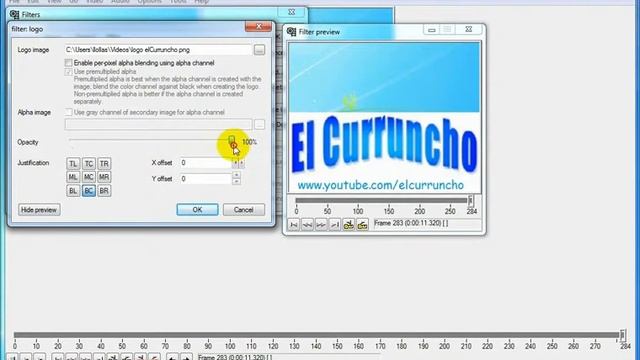The width and height of the screenshot is (640, 360).
Task: Scan forward for scene change in preview
Action: [362, 224]
